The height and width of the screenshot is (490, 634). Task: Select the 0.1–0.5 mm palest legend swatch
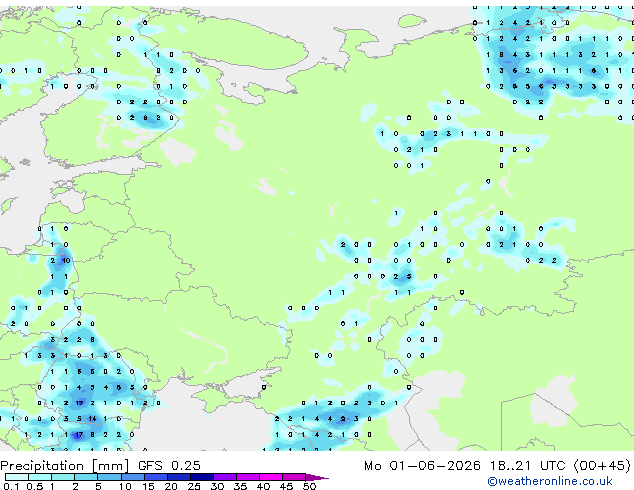(x=17, y=477)
